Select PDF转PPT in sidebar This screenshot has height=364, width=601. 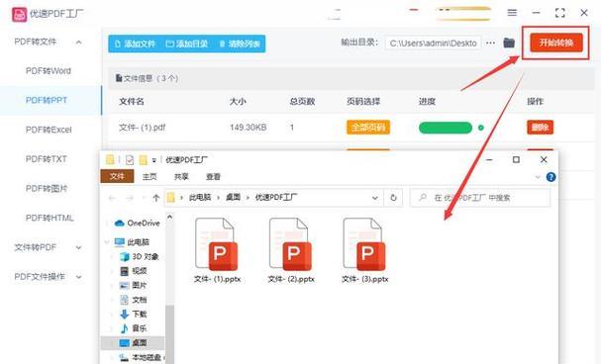click(47, 100)
